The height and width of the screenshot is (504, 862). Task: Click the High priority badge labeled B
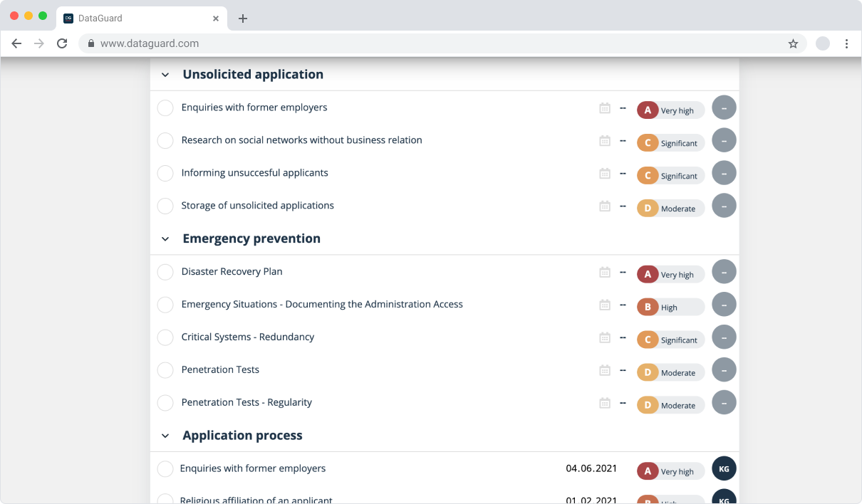coord(670,308)
